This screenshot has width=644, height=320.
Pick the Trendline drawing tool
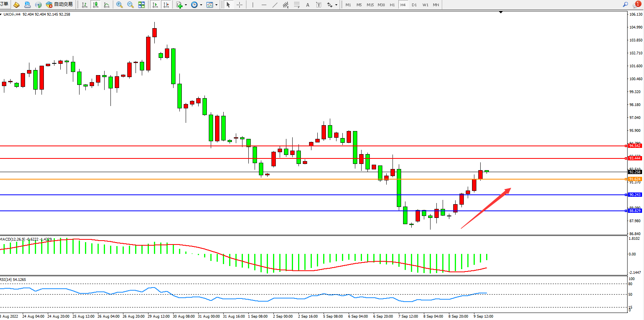[x=275, y=5]
